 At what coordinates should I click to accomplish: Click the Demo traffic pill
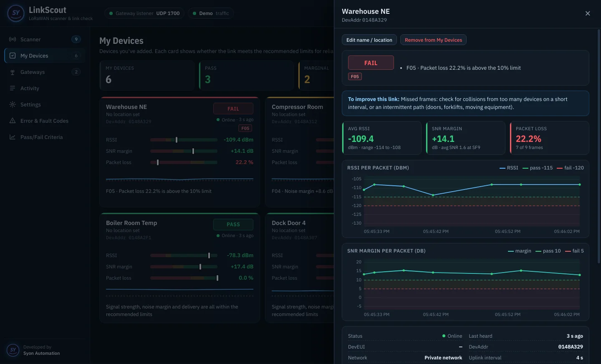coord(211,13)
